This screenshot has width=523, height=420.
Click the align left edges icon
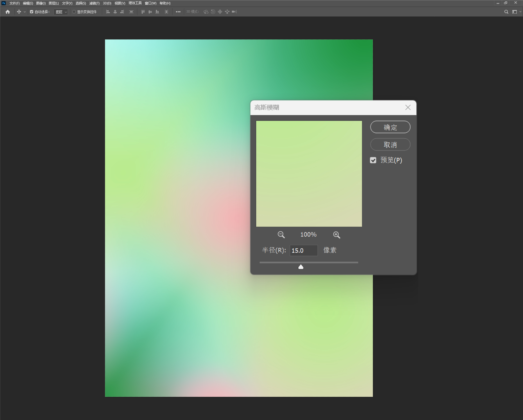click(x=108, y=12)
